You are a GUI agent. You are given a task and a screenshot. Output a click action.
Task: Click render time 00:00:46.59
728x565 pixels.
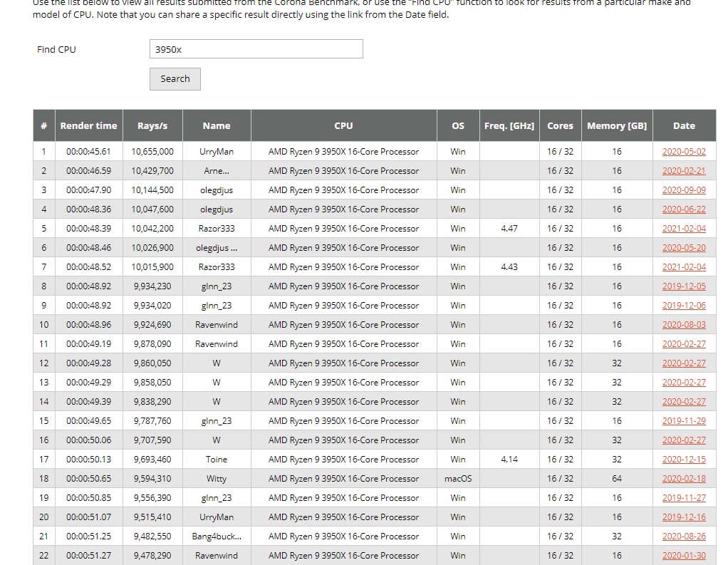point(88,171)
